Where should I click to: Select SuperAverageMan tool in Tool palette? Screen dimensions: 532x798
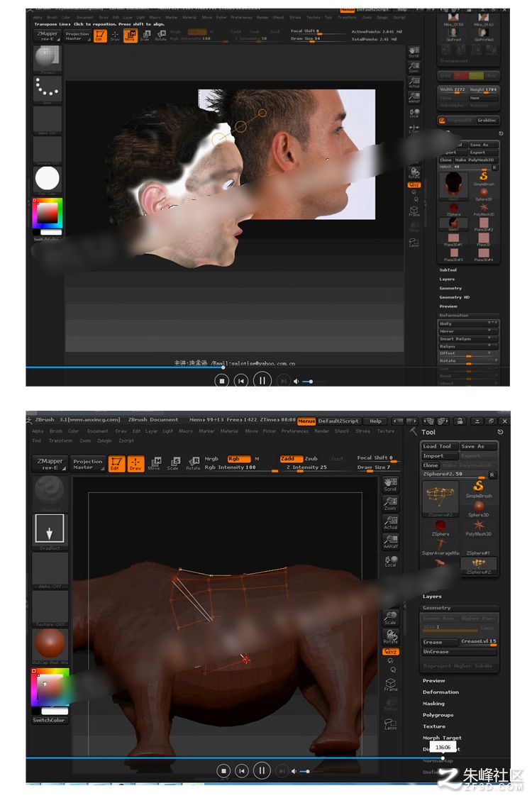pos(440,547)
